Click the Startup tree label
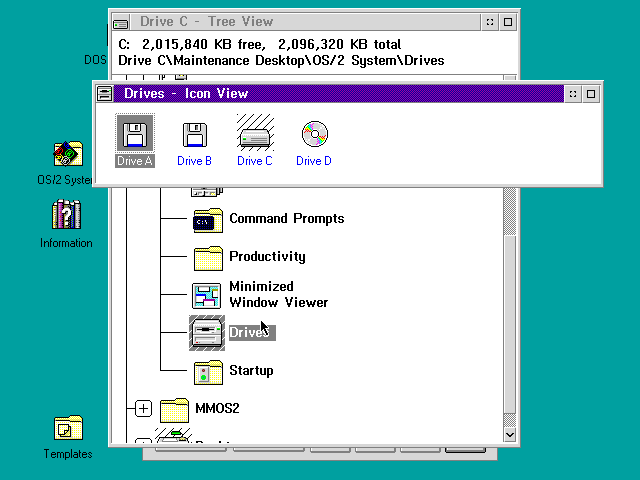 [251, 371]
